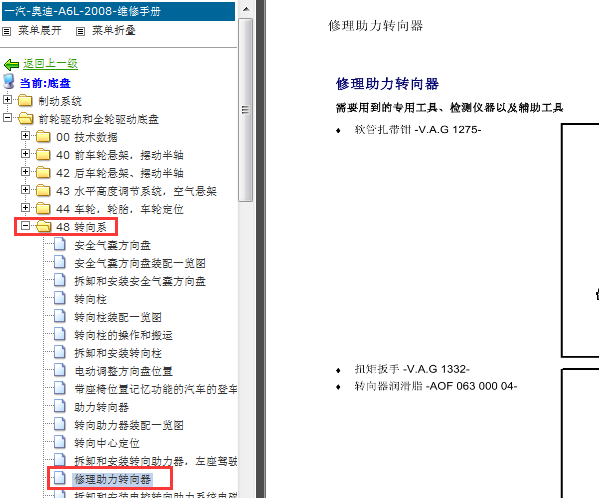The width and height of the screenshot is (599, 498).
Task: Select 前轮驱动和全轮驱动底盘 tree label
Action: (99, 119)
